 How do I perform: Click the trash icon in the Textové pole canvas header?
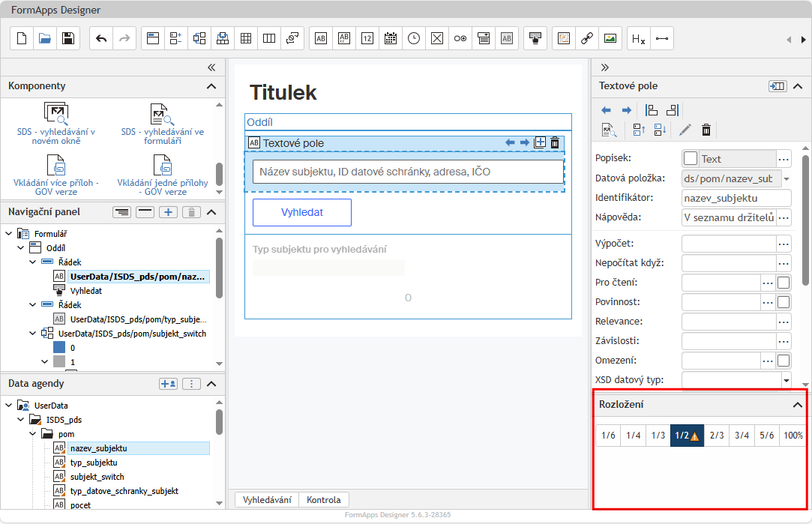(x=555, y=142)
